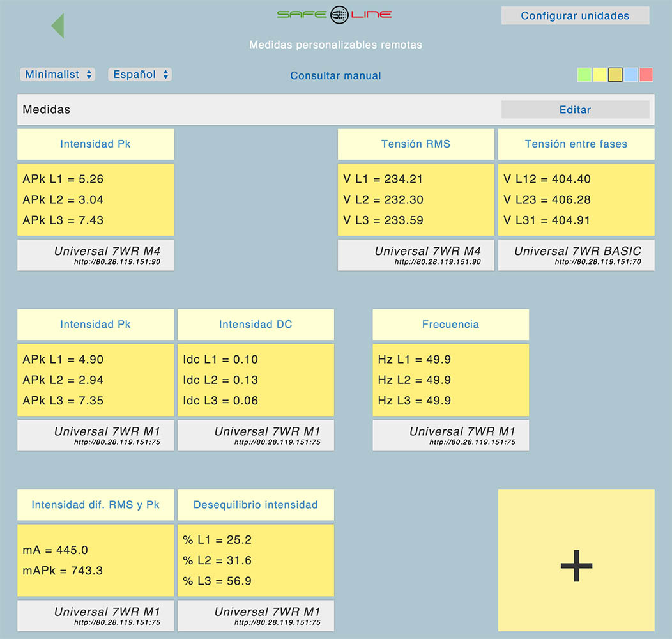Select the outlined dark yellow swatch
The height and width of the screenshot is (639, 672).
(x=615, y=75)
